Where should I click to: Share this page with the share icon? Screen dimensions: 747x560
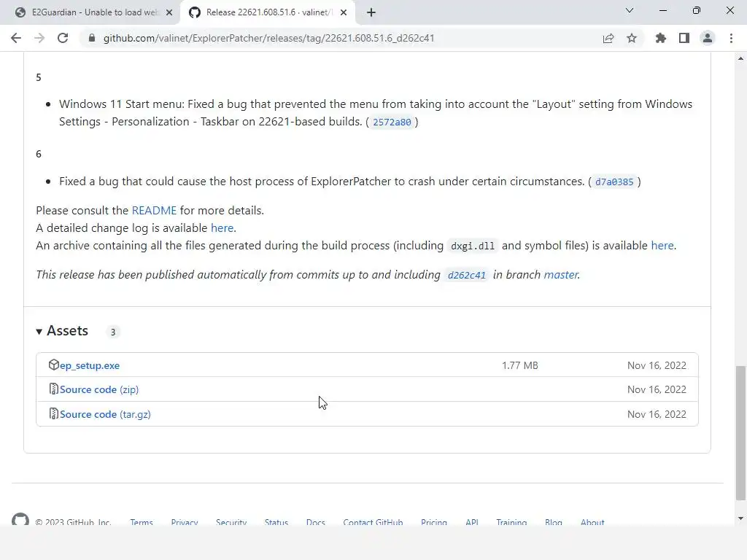click(x=608, y=38)
